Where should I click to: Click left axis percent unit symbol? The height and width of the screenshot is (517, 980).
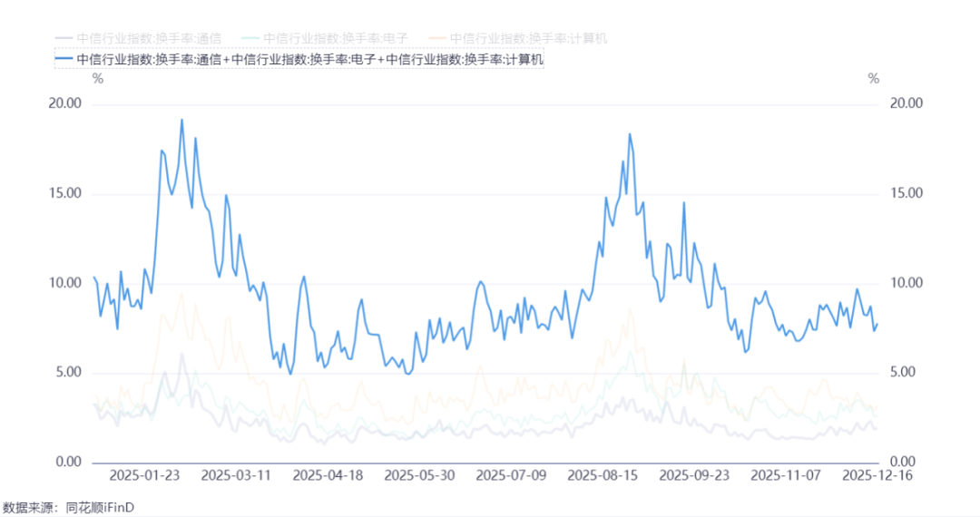click(x=97, y=79)
